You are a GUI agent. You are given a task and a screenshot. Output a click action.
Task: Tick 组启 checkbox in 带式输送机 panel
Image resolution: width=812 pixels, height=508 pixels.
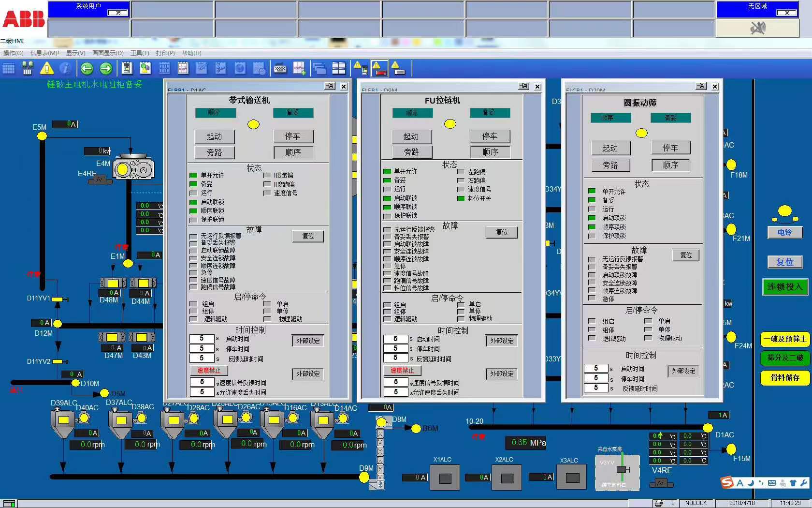194,304
